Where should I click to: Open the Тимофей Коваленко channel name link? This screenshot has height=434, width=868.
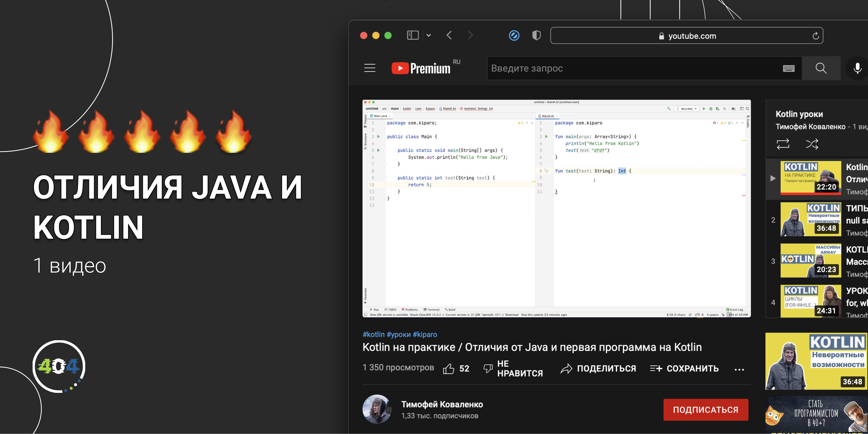pyautogui.click(x=442, y=404)
